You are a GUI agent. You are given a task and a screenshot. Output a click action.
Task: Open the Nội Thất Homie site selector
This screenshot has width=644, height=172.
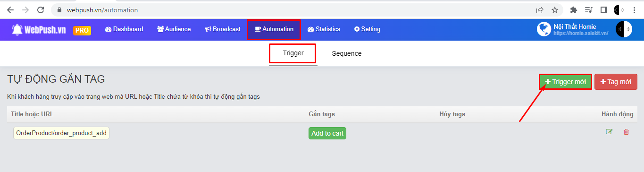(573, 29)
